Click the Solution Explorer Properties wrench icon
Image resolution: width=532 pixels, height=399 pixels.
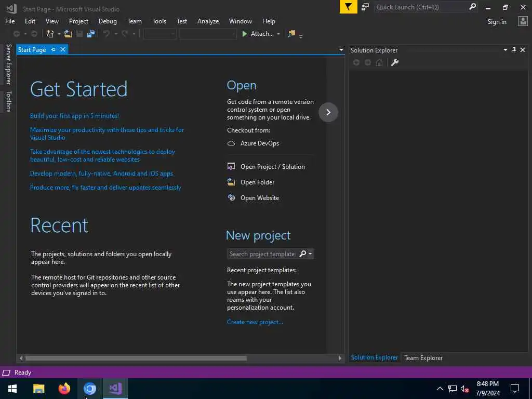tap(395, 62)
